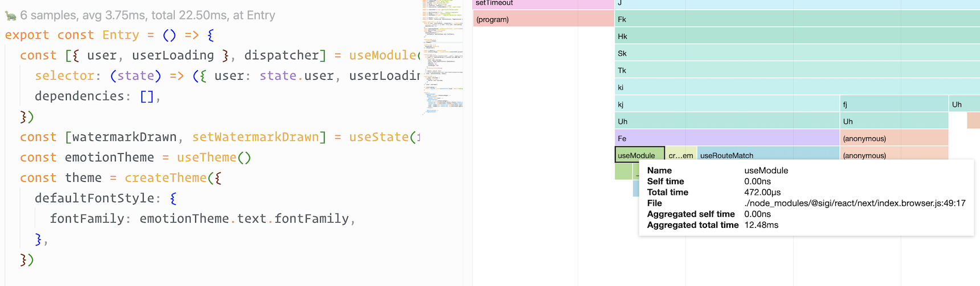Select the Hk frame in the flame chart
Viewport: 980px width, 286px height.
[x=797, y=36]
